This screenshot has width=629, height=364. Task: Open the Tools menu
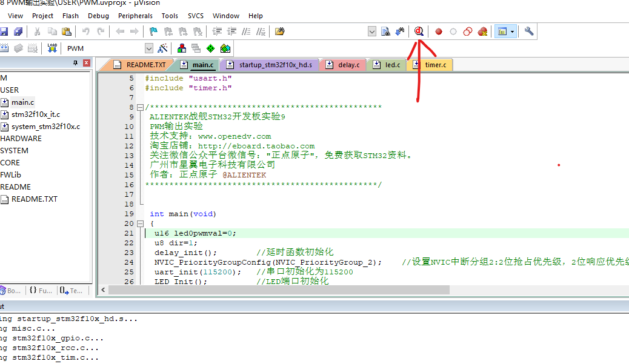point(170,16)
